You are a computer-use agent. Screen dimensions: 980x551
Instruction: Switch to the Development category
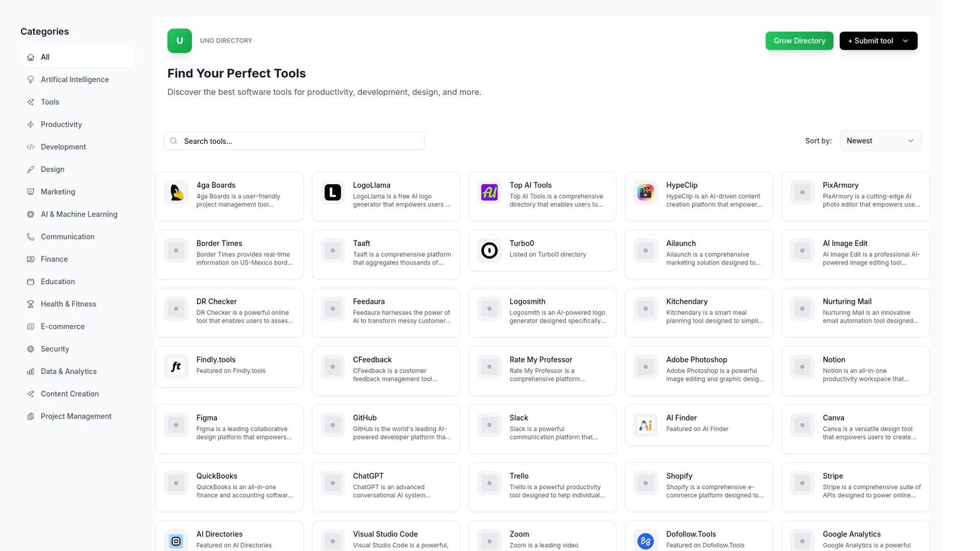(63, 147)
